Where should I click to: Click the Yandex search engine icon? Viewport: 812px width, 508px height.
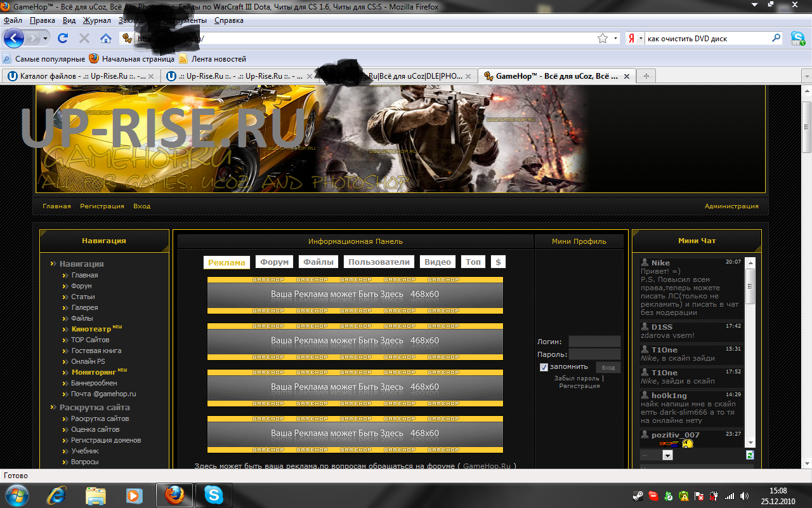tap(631, 38)
